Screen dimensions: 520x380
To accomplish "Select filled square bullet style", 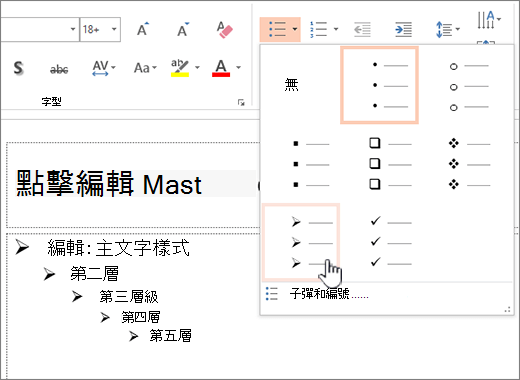I will 311,164.
